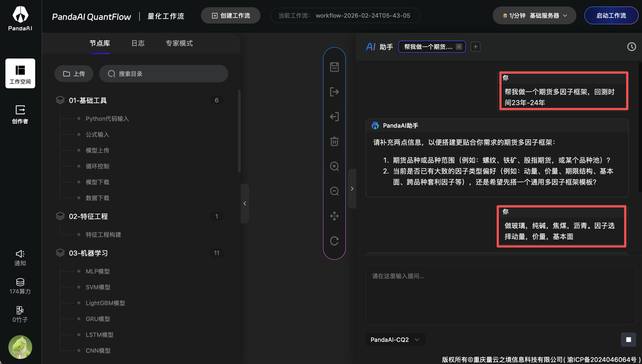The image size is (642, 364).
Task: Click the 上传 upload button
Action: (74, 74)
